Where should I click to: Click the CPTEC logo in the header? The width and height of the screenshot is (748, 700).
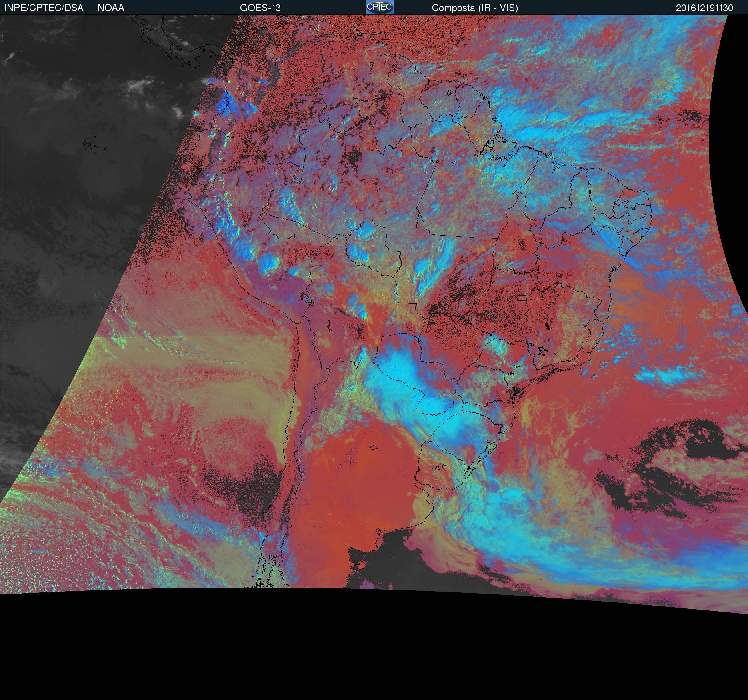click(380, 7)
